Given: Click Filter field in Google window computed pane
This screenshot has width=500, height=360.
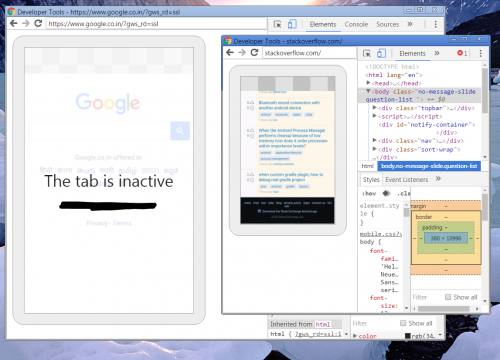Looking at the screenshot, I should click(x=374, y=323).
